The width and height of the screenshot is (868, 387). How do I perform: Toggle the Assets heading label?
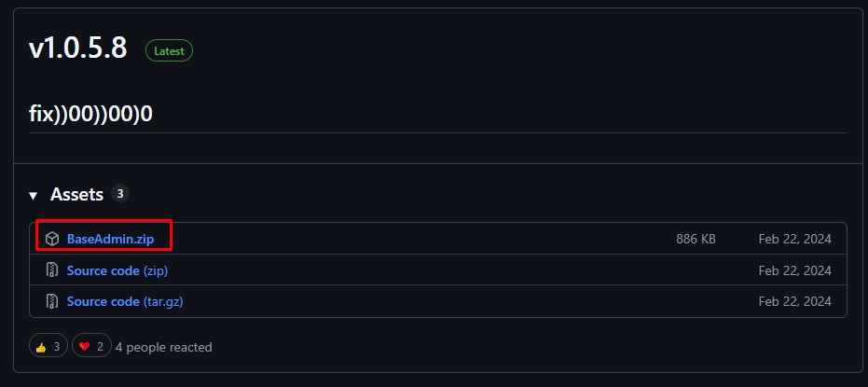pos(76,195)
